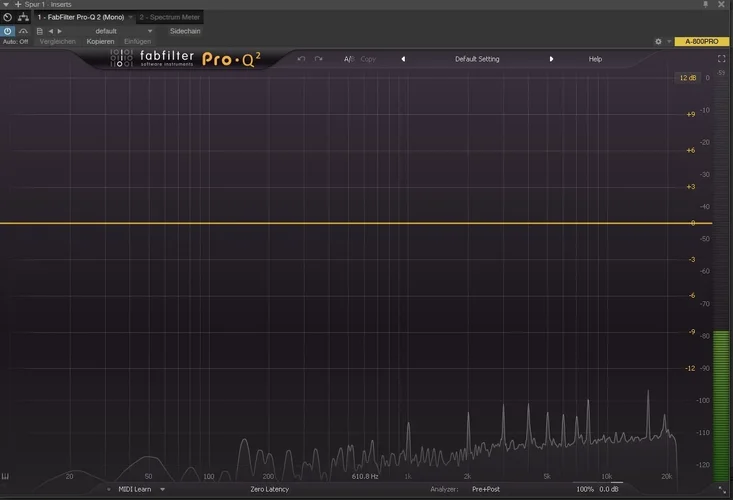Click the 610.8 Hz frequency readout
Screen dimensions: 733x500
[365, 476]
